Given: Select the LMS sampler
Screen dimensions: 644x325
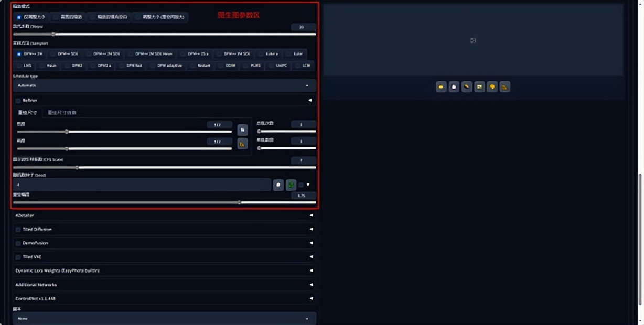Looking at the screenshot, I should 24,66.
